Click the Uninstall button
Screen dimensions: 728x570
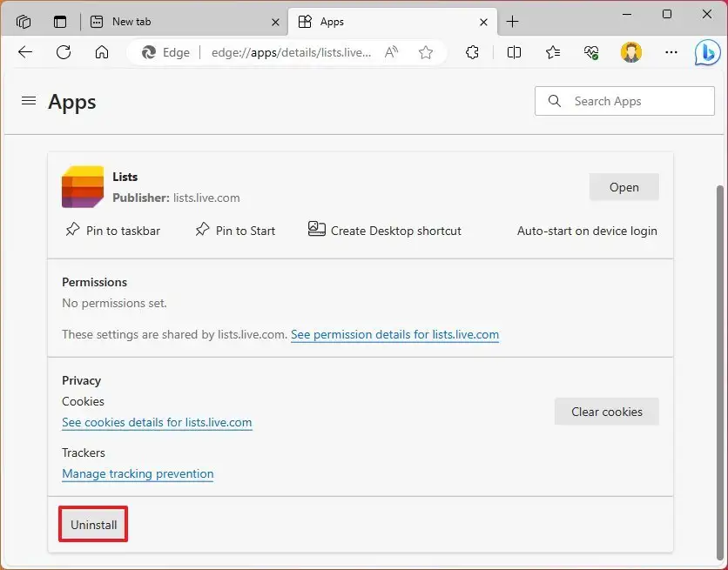point(92,524)
